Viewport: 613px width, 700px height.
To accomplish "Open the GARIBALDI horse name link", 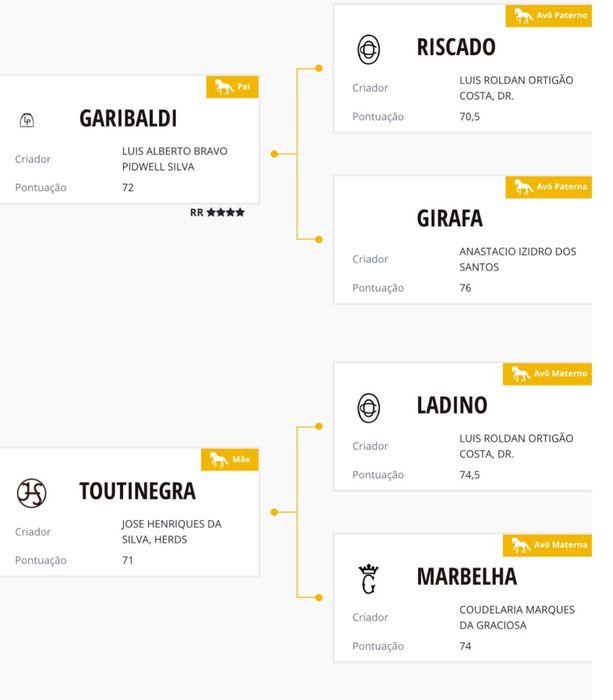I will click(x=128, y=119).
